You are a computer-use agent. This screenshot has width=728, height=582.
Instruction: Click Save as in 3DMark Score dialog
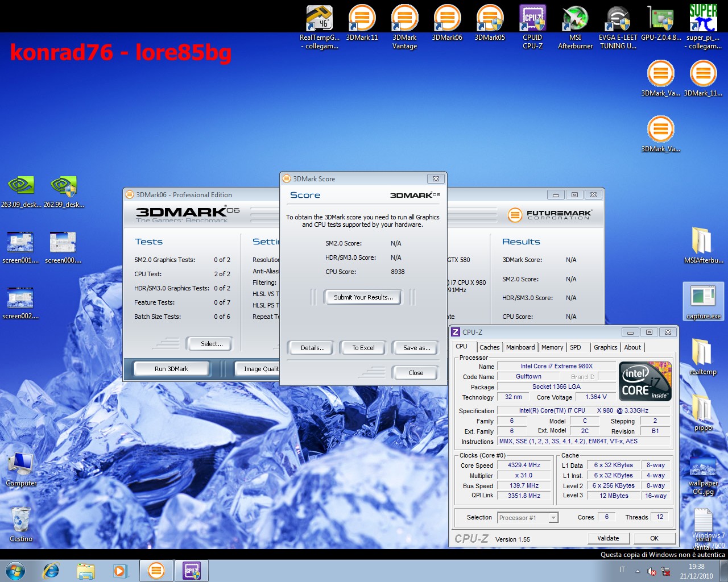(x=416, y=348)
